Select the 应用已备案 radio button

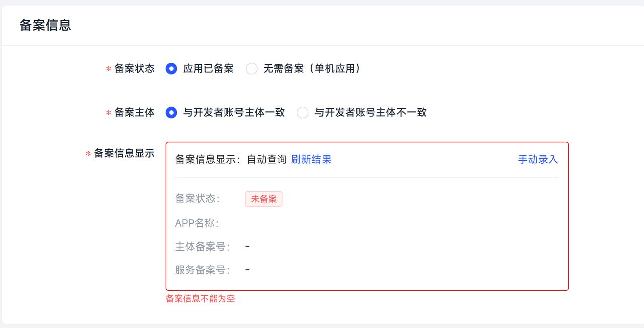click(171, 69)
